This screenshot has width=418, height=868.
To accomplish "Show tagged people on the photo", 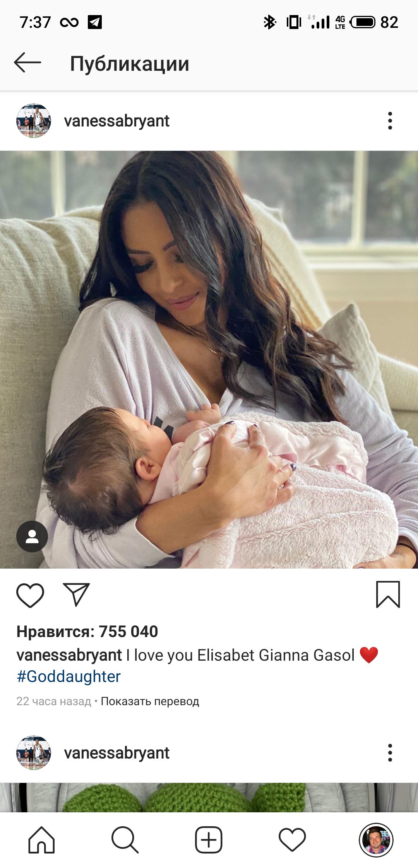I will pos(32,537).
